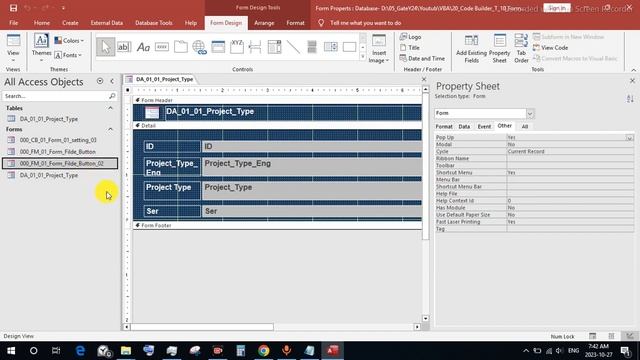Close the Property Sheet pane
The width and height of the screenshot is (640, 360).
click(x=632, y=81)
